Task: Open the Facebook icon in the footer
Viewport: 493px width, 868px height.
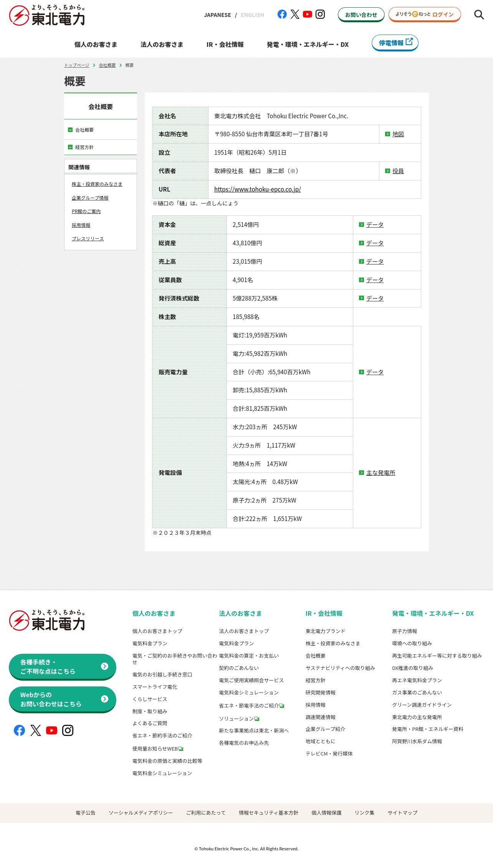Action: click(19, 730)
